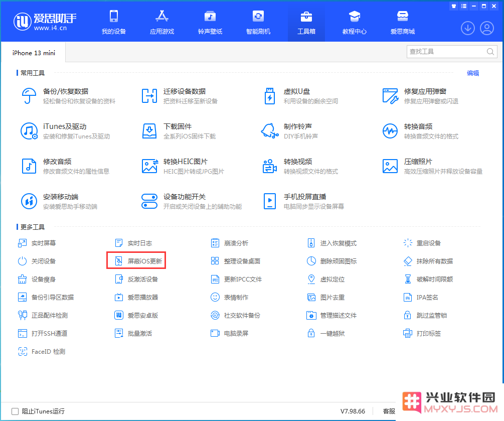Open 设备功能开关 toggle tool
Screen dimensions: 504x421
tap(191, 201)
